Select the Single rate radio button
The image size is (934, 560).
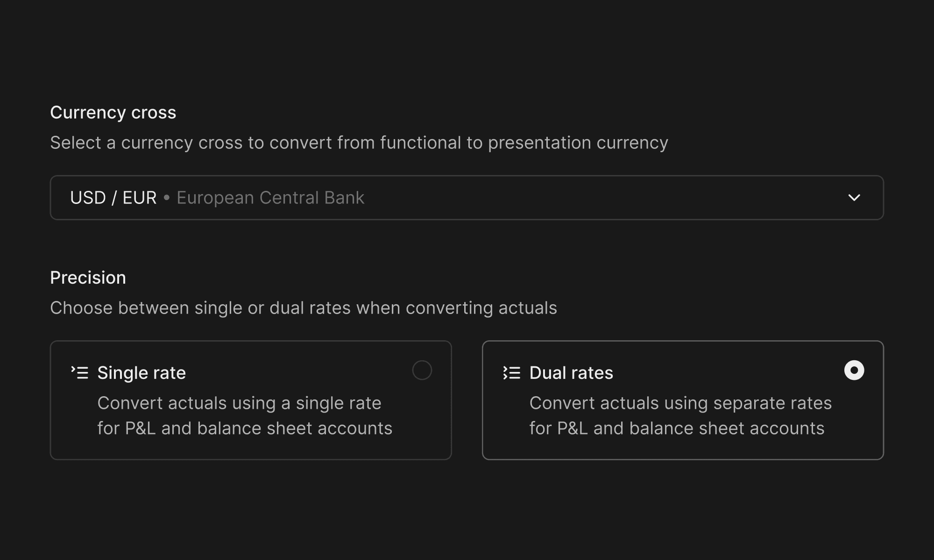tap(422, 370)
